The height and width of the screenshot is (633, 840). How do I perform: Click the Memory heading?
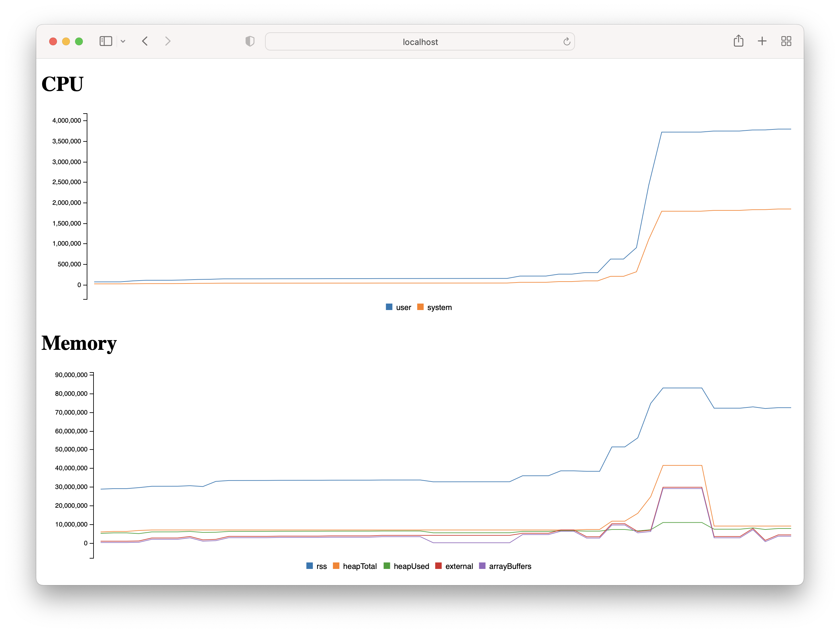point(79,343)
